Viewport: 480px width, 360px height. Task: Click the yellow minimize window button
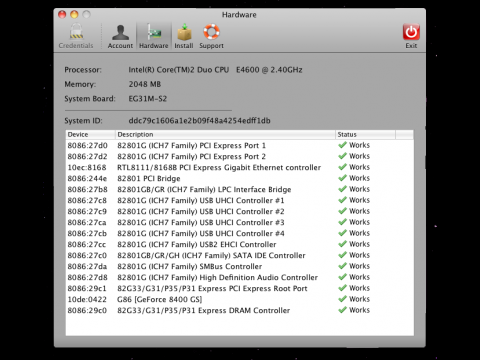tap(74, 14)
